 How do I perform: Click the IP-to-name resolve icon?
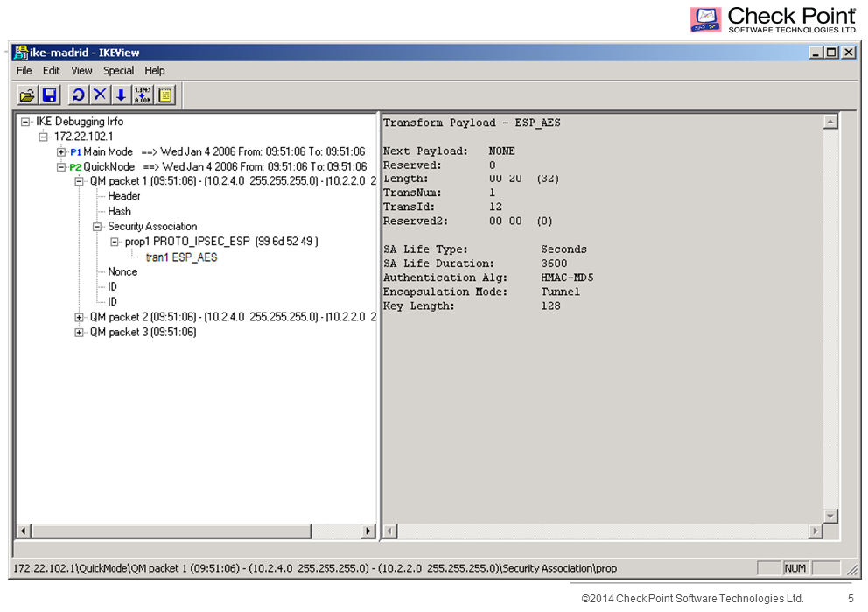[x=143, y=95]
